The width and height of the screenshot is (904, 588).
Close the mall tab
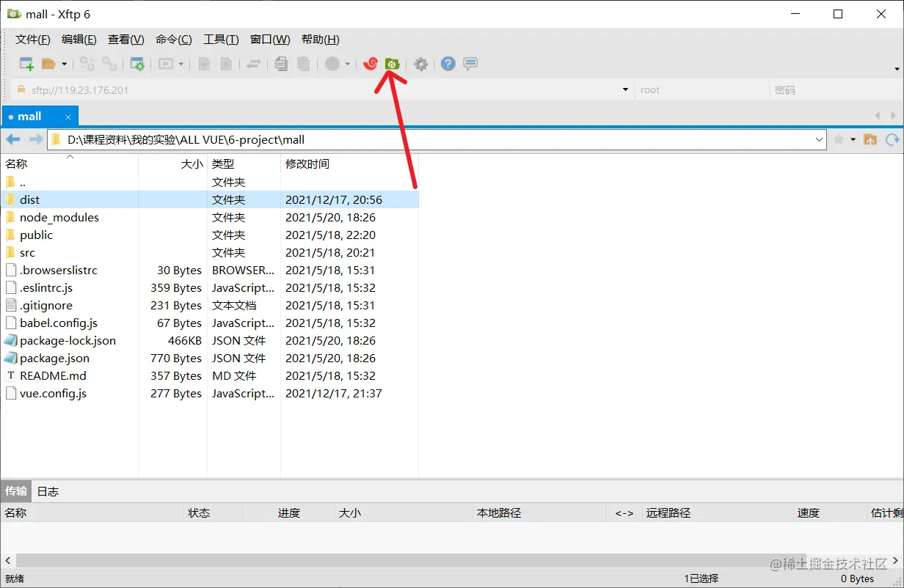[x=68, y=117]
